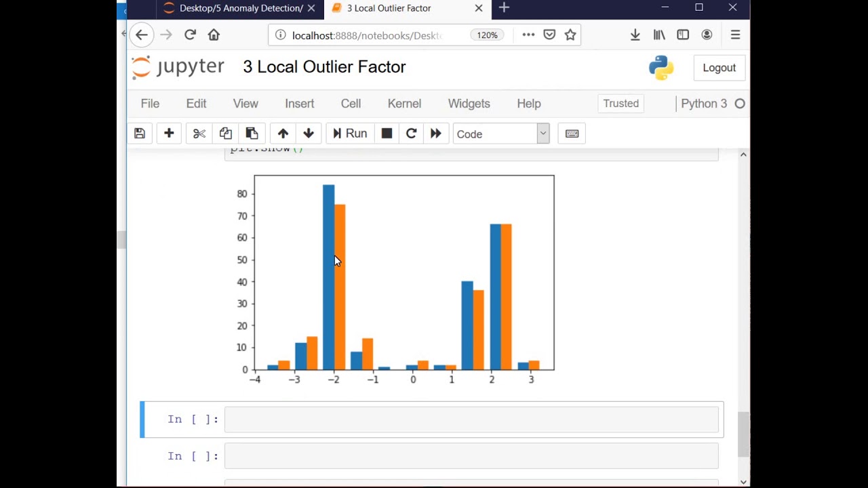This screenshot has width=868, height=488.
Task: Move selected cell down arrow
Action: tap(309, 134)
